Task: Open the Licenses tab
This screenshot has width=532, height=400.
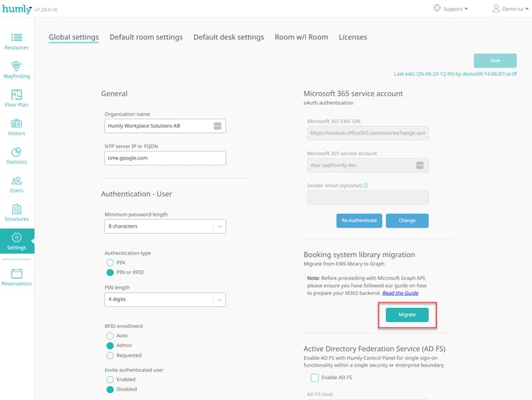Action: pos(353,37)
